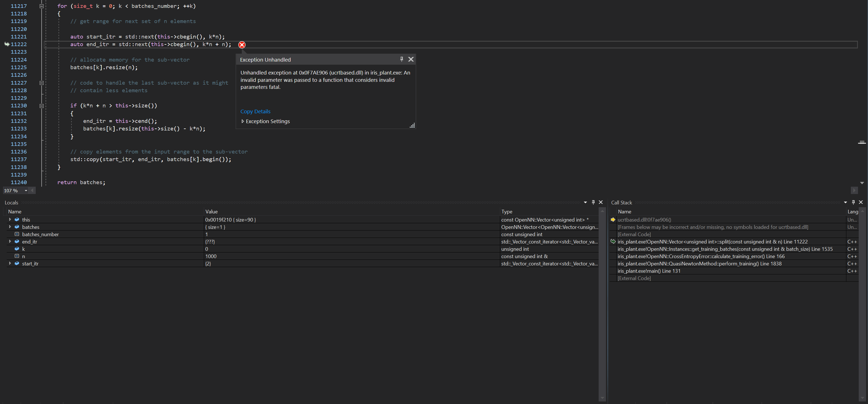Open the 107 % zoom dropdown
This screenshot has width=868, height=404.
pos(26,191)
